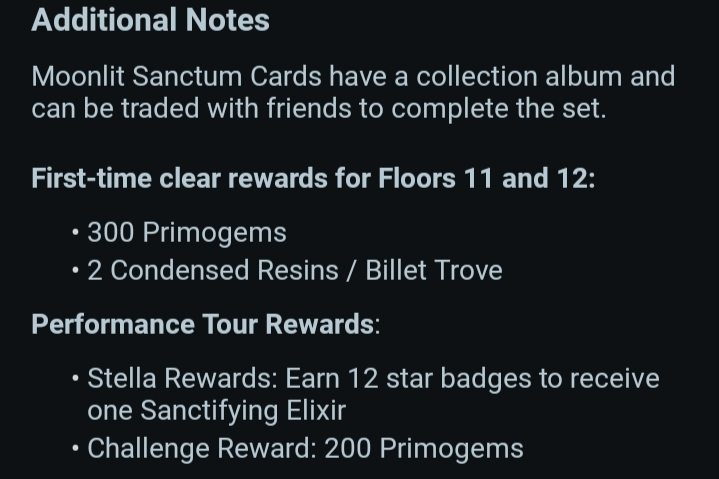Click the bullet dot before Stella Rewards

click(x=76, y=379)
